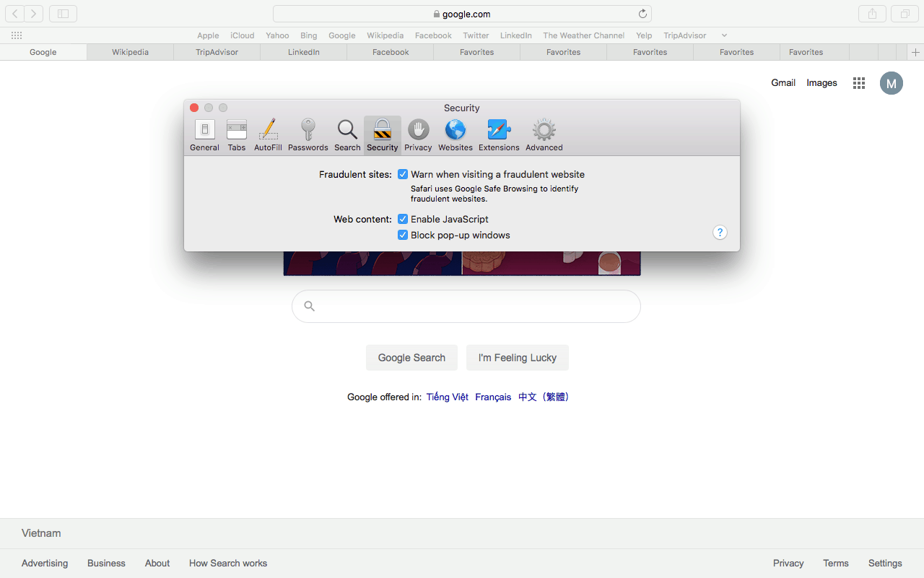Viewport: 924px width, 578px height.
Task: Click the magnifier in Google search box
Action: (310, 306)
